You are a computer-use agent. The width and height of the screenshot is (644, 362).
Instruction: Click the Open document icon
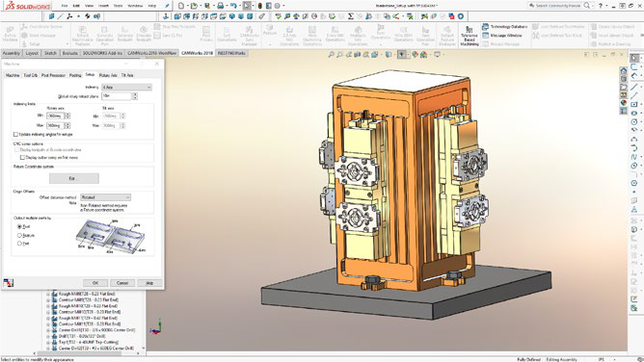(x=194, y=6)
